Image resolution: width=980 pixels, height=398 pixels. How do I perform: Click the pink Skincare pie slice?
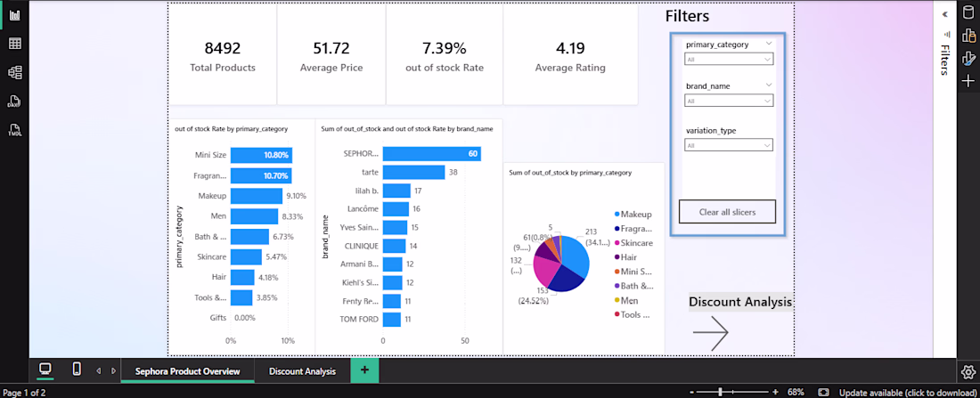point(545,270)
